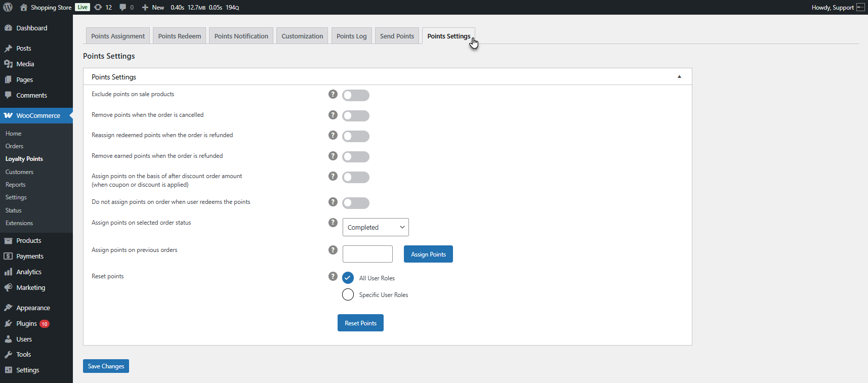This screenshot has width=868, height=383.
Task: Focus the previous orders points input field
Action: (x=367, y=254)
